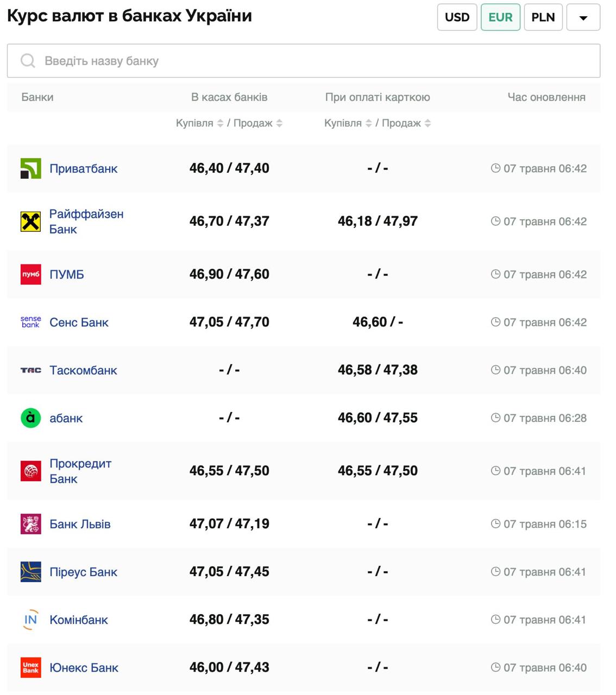Select the USD currency tab
The width and height of the screenshot is (616, 695).
tap(457, 17)
